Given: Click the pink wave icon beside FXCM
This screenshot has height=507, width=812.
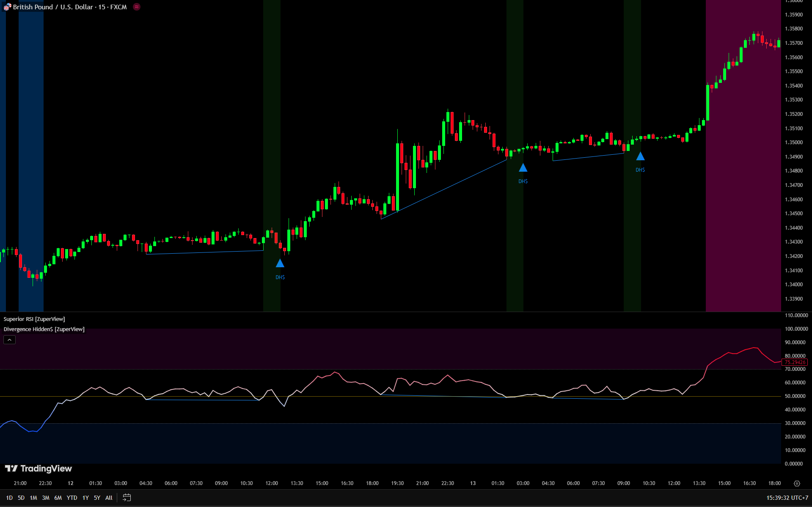Looking at the screenshot, I should pyautogui.click(x=137, y=7).
